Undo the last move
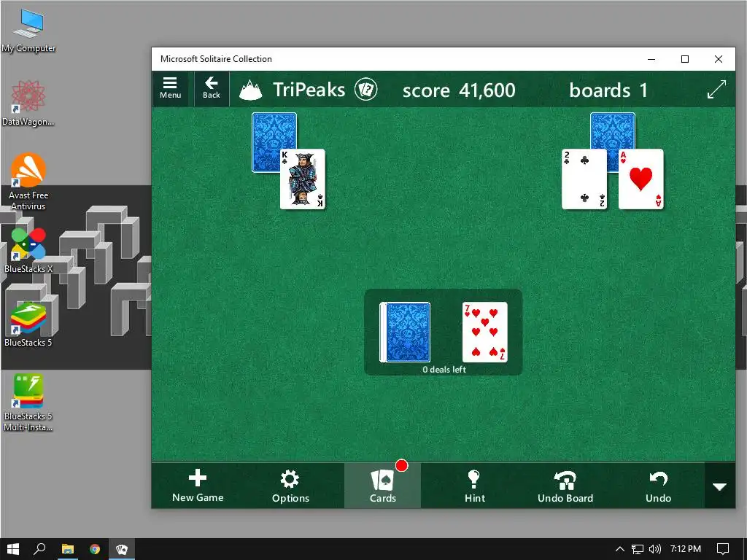This screenshot has width=747, height=560. coord(659,486)
